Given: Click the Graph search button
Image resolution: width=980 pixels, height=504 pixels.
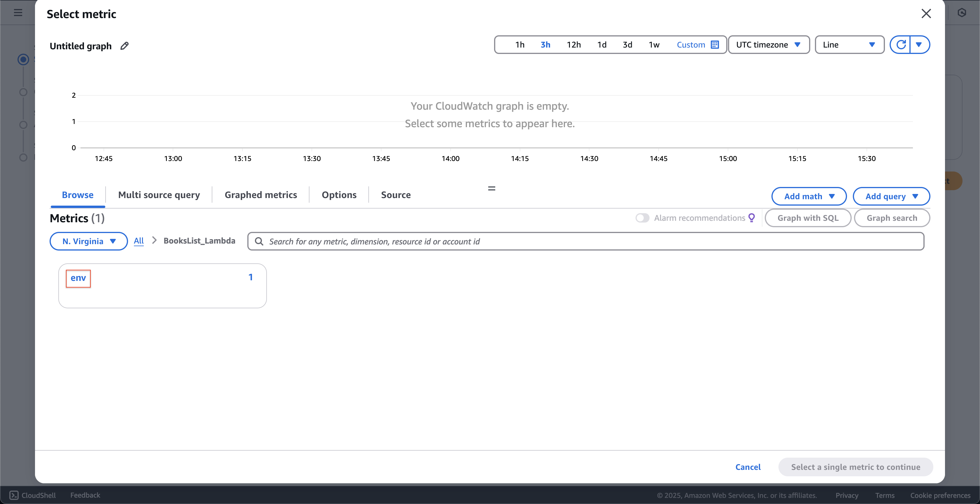Looking at the screenshot, I should [891, 217].
